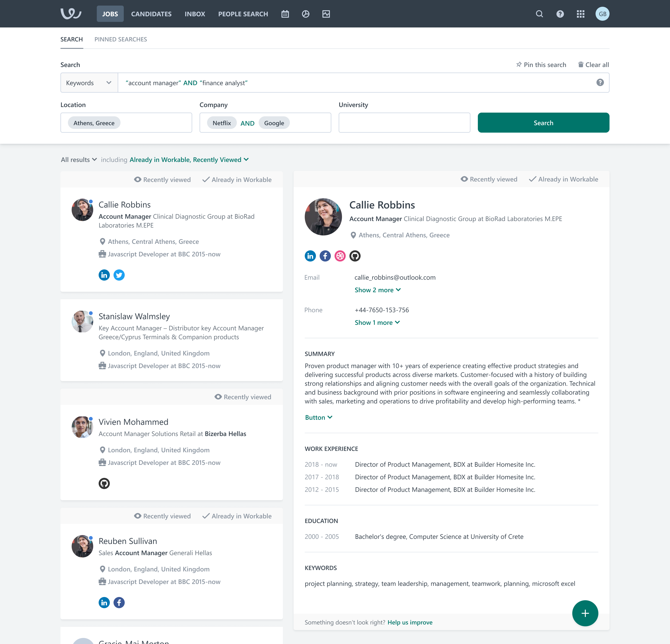Open Callie Robbins' Dribbble profile icon

click(x=340, y=256)
